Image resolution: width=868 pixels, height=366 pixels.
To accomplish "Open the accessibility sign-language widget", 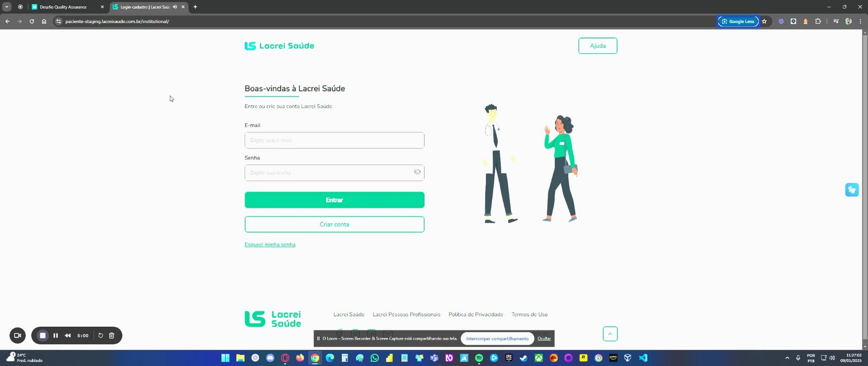I will 852,190.
